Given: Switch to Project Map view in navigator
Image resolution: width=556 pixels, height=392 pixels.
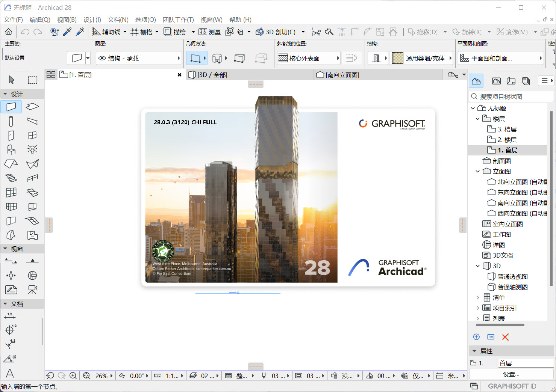Looking at the screenshot, I should 476,81.
